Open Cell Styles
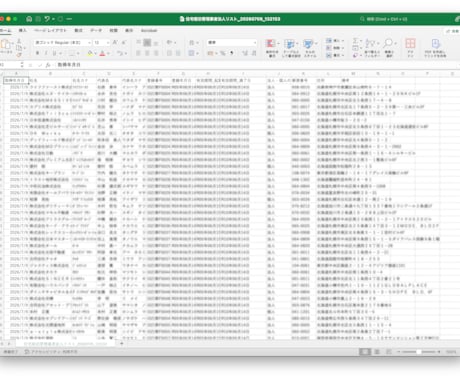Screen dimensions: 460x380 [x=310, y=48]
